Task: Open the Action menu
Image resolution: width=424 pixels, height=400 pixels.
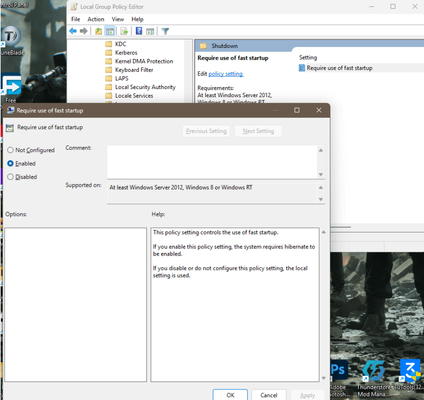Action: [96, 19]
